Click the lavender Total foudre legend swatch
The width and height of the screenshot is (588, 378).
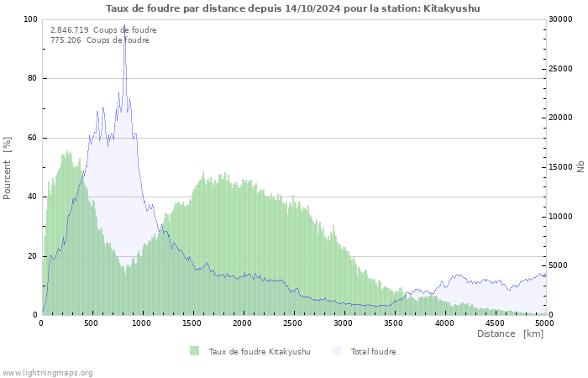(337, 351)
